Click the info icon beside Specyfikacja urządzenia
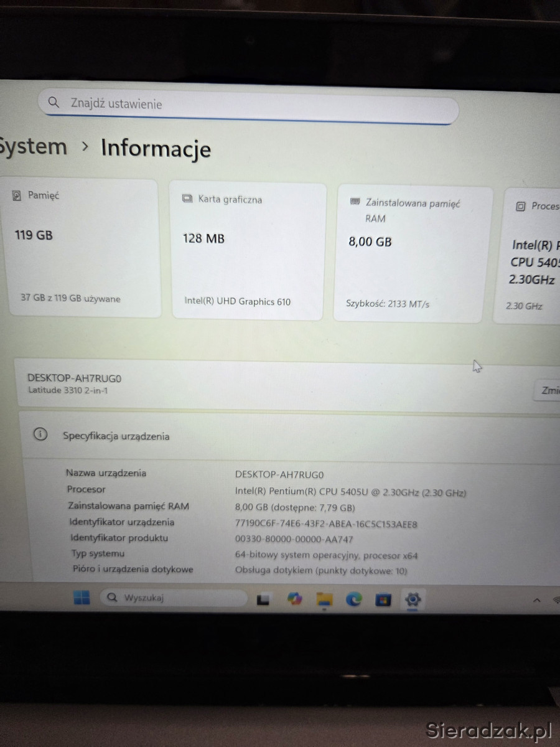 click(40, 435)
